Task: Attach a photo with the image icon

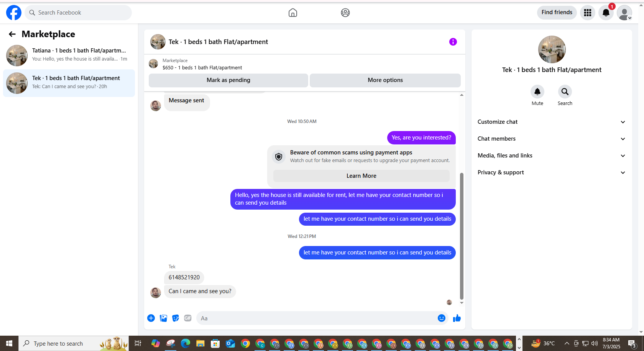Action: pyautogui.click(x=163, y=318)
